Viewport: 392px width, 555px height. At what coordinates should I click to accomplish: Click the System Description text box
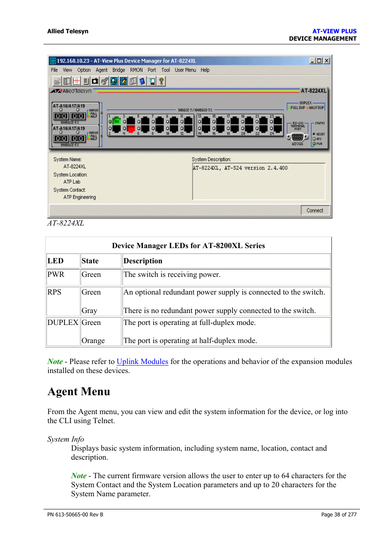(x=258, y=181)
